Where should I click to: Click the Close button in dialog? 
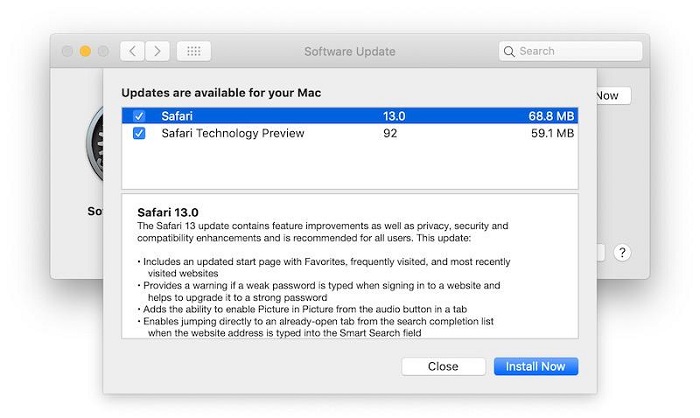click(443, 366)
